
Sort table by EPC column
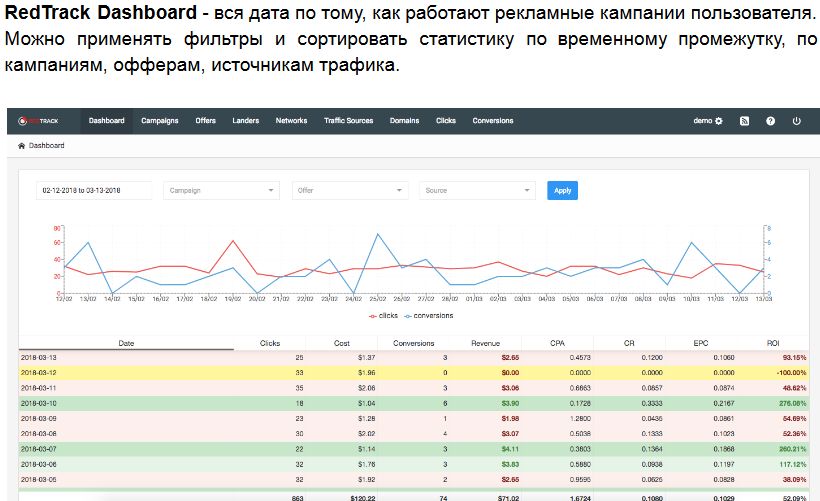[701, 343]
